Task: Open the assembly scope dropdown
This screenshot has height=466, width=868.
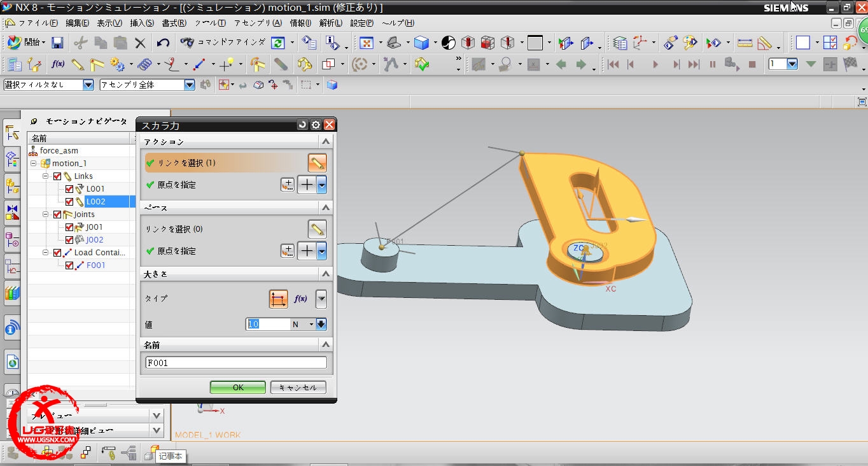Action: pos(190,85)
